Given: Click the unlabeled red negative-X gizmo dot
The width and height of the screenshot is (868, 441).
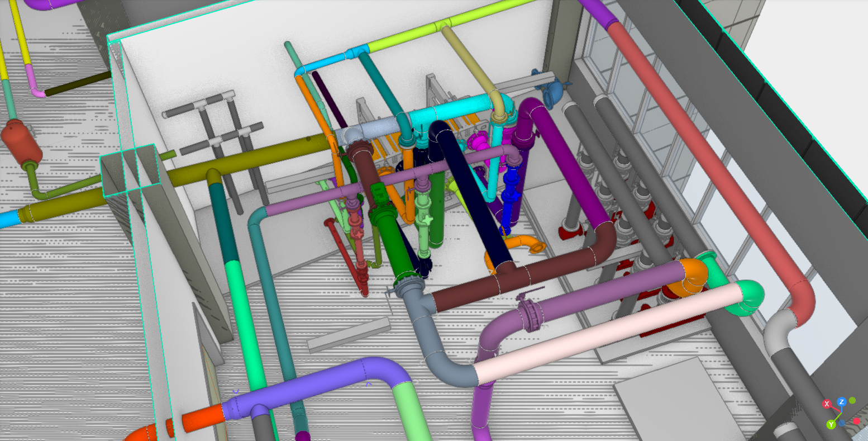Looking at the screenshot, I should [856, 421].
